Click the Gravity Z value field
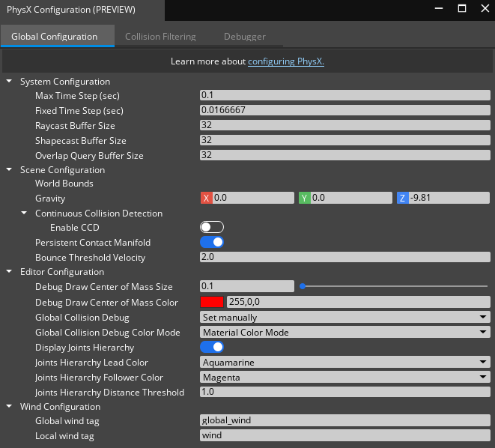The width and height of the screenshot is (495, 448). (449, 198)
